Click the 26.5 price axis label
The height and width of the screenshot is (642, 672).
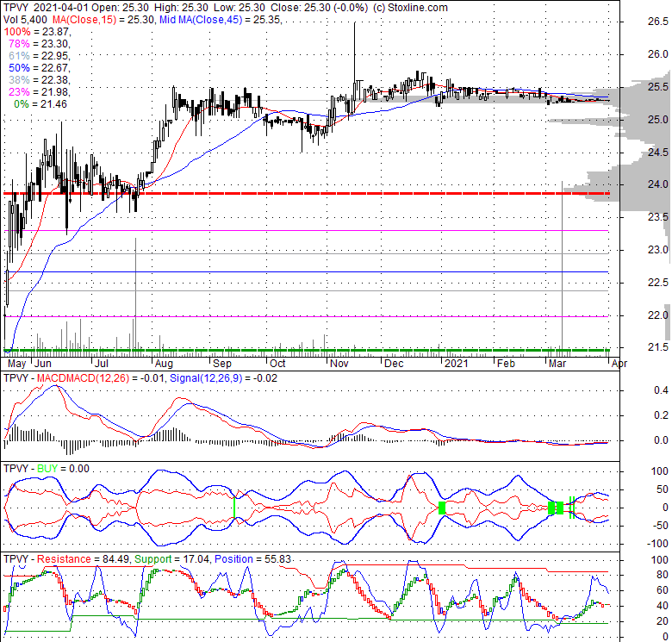pyautogui.click(x=657, y=22)
